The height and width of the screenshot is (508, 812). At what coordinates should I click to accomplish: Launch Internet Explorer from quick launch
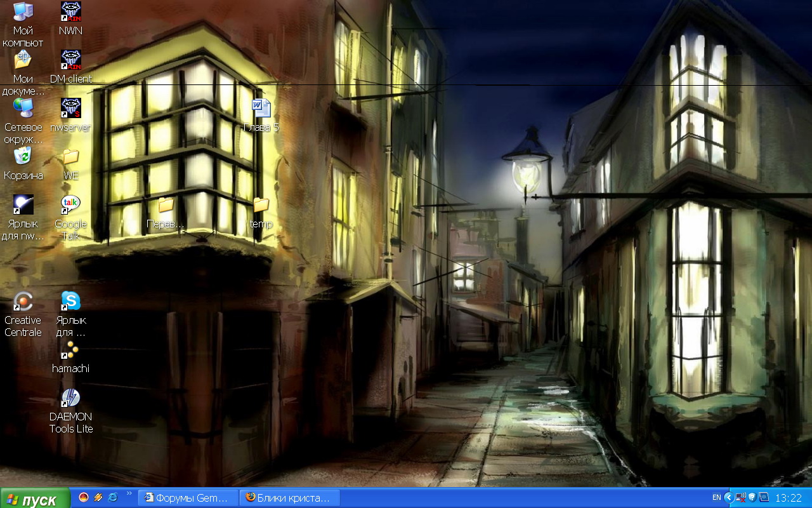[113, 497]
